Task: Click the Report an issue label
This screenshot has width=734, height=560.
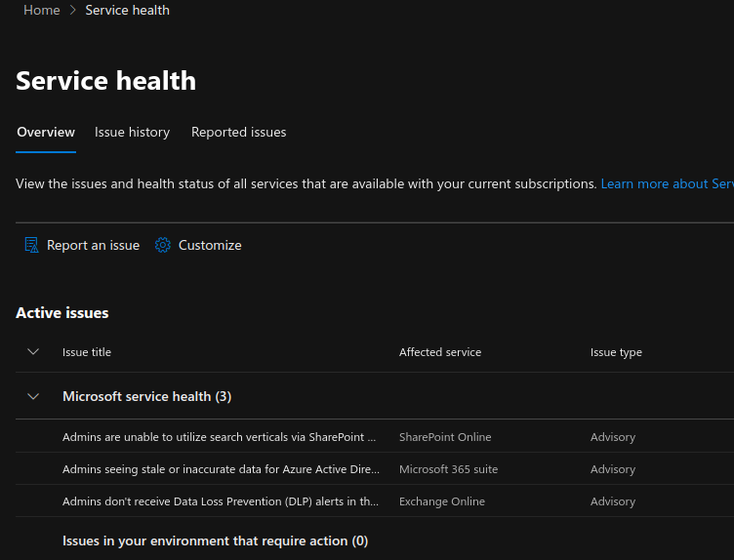Action: pyautogui.click(x=93, y=245)
